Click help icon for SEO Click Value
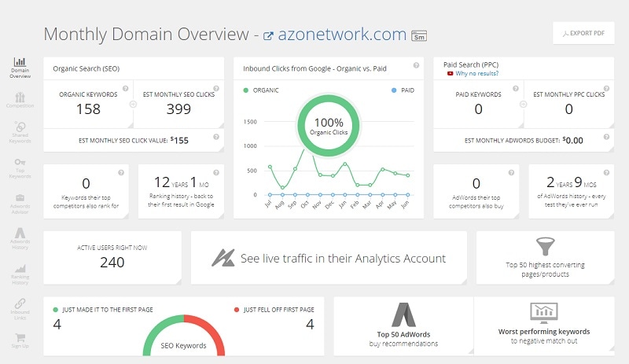 [216, 137]
